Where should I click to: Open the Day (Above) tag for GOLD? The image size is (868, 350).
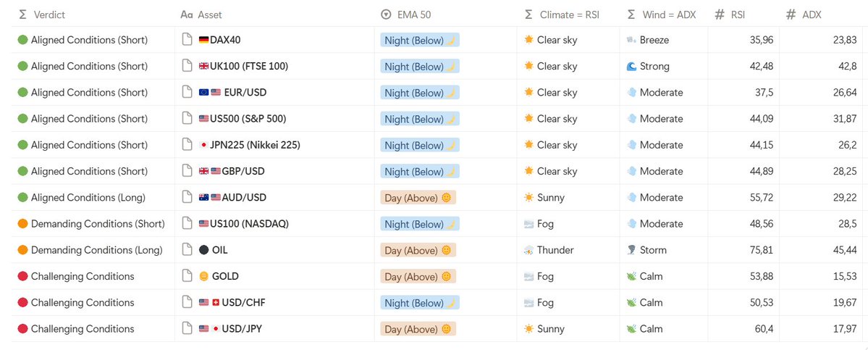coord(418,277)
